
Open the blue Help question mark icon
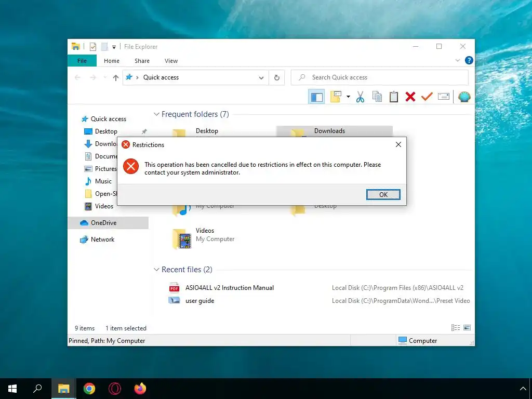point(469,60)
